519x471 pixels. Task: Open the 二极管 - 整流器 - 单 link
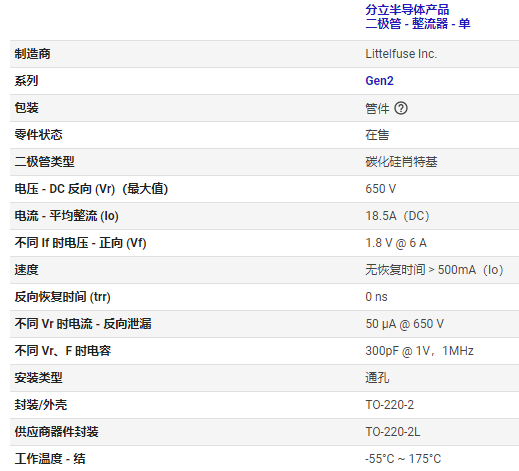[x=418, y=24]
